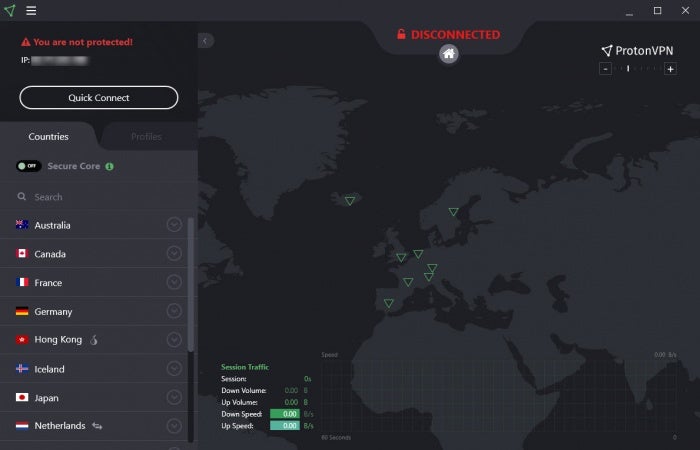Click the France flag icon
This screenshot has width=700, height=450.
[22, 282]
